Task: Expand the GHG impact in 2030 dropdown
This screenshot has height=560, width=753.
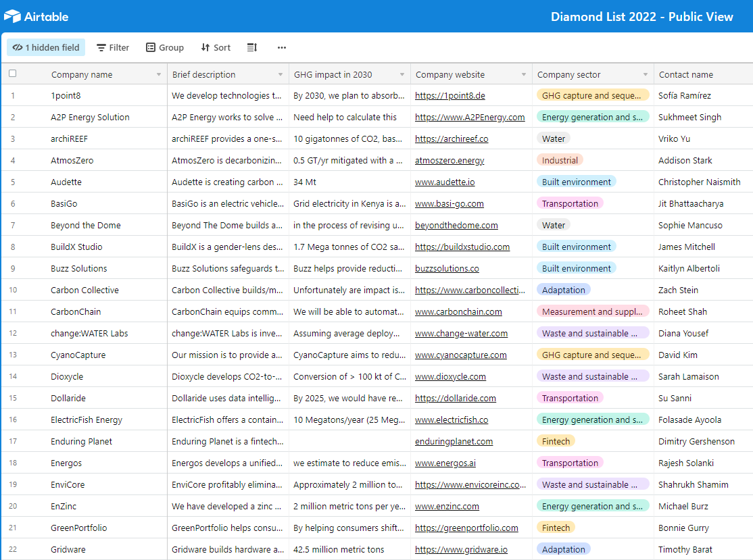Action: point(402,75)
